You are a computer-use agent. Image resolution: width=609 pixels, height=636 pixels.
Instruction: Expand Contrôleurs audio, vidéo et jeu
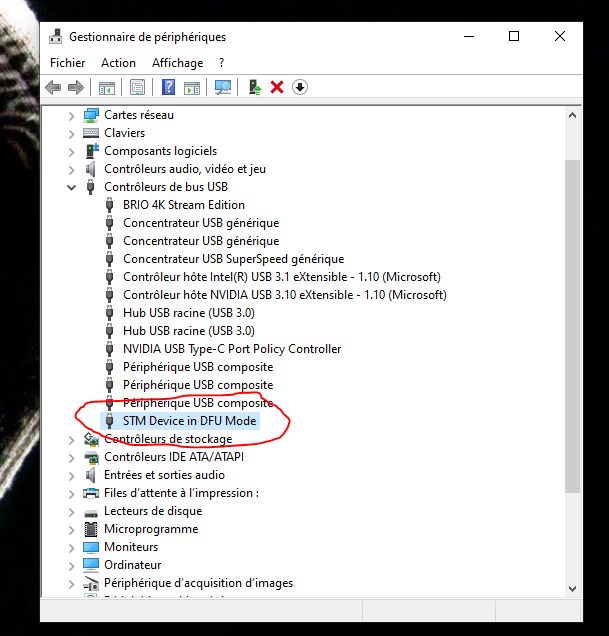[71, 169]
